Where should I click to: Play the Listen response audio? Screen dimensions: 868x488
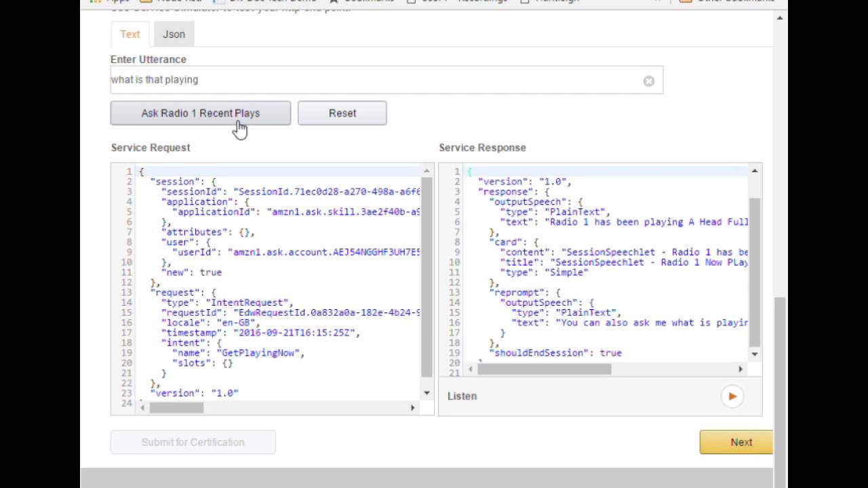pyautogui.click(x=732, y=396)
